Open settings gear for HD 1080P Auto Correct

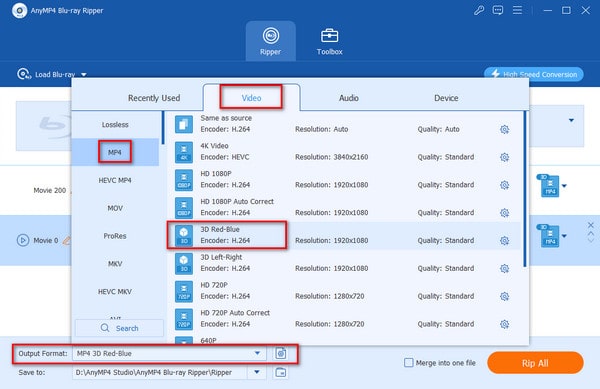(x=504, y=213)
